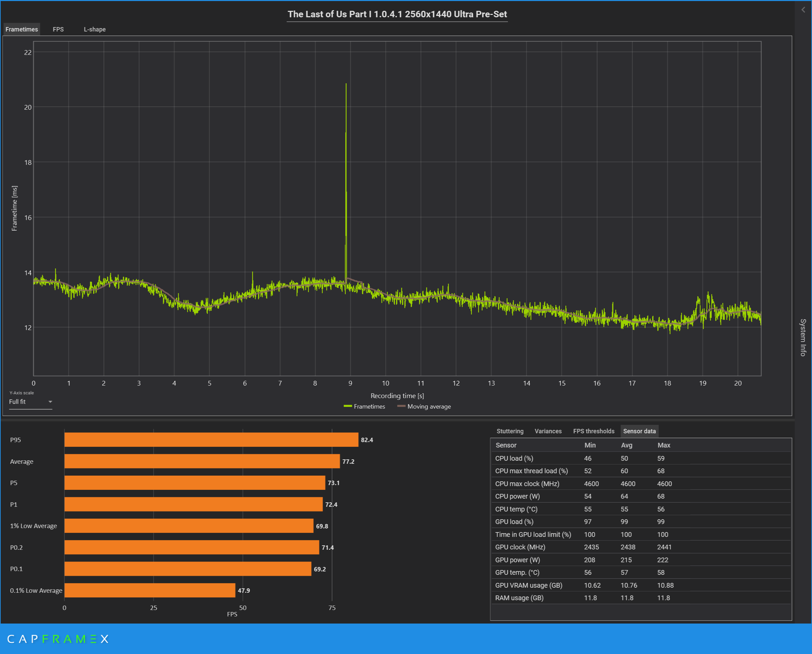Select the GPU load (%) row
Screen dimensions: 812x654
pos(641,522)
